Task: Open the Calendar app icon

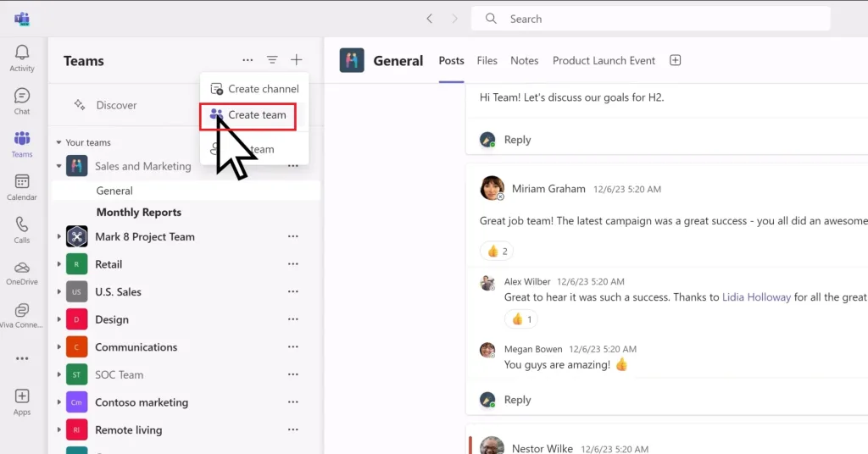Action: tap(22, 186)
